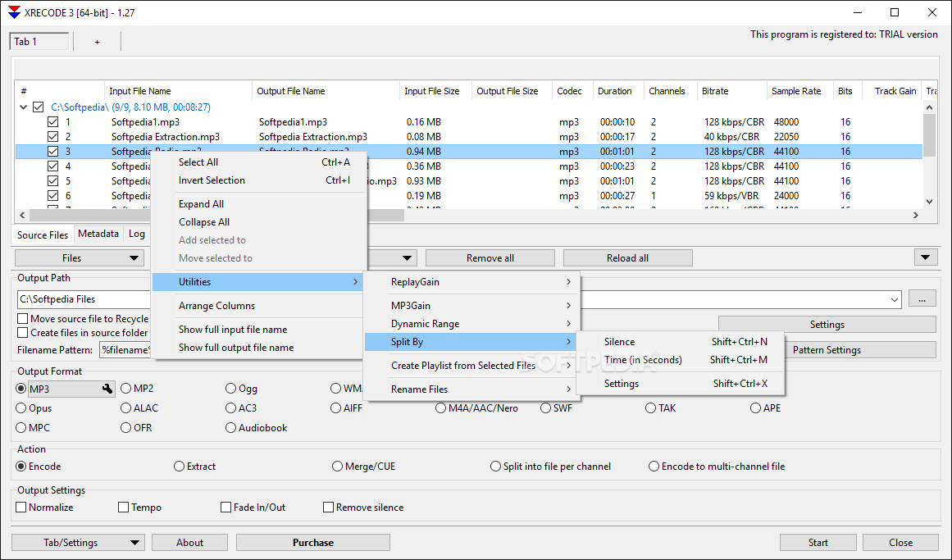Switch to the Log tab

[x=137, y=234]
